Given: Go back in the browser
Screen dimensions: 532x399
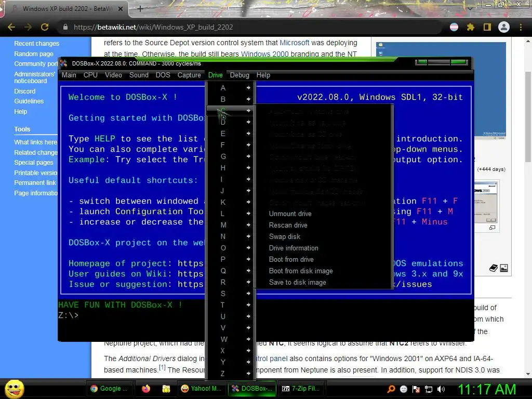Looking at the screenshot, I should (11, 27).
